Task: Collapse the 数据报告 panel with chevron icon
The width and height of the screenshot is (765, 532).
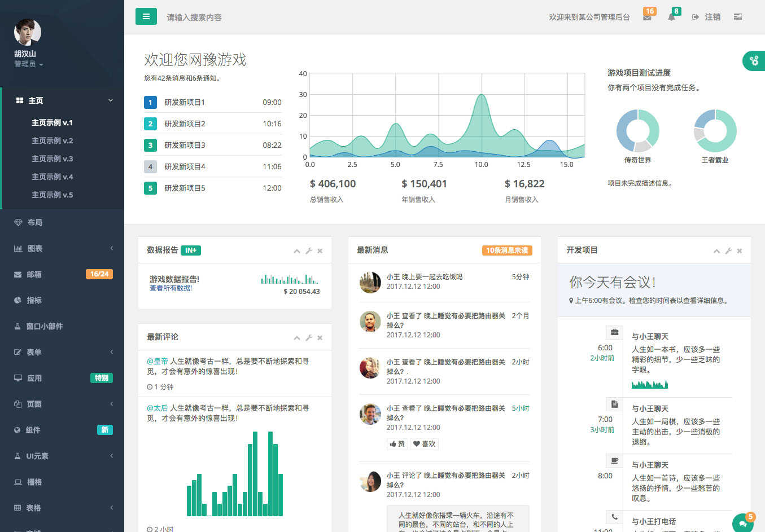Action: [x=297, y=251]
